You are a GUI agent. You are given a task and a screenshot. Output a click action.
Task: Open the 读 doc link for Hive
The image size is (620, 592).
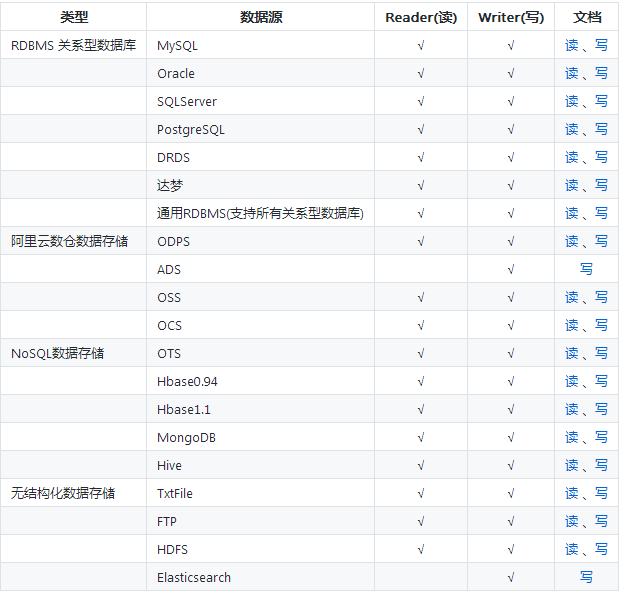572,465
